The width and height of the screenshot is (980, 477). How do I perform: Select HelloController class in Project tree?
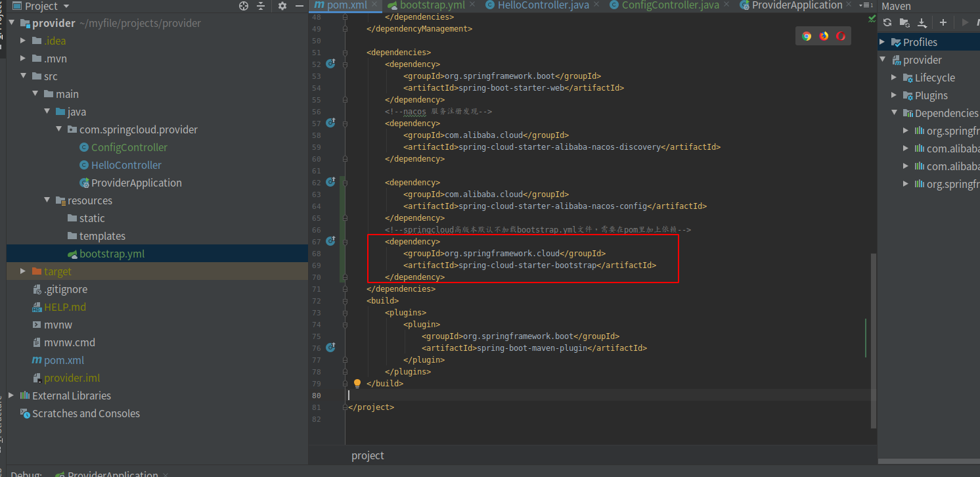(x=126, y=165)
